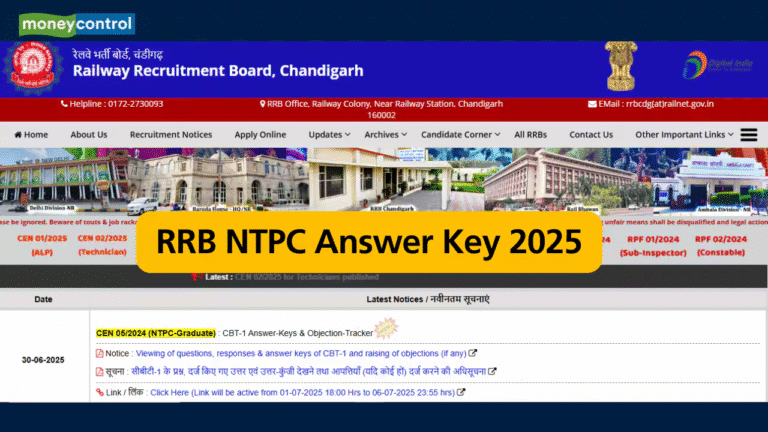Image resolution: width=768 pixels, height=432 pixels.
Task: Click the PDF icon beside सूचना
Action: (x=99, y=372)
